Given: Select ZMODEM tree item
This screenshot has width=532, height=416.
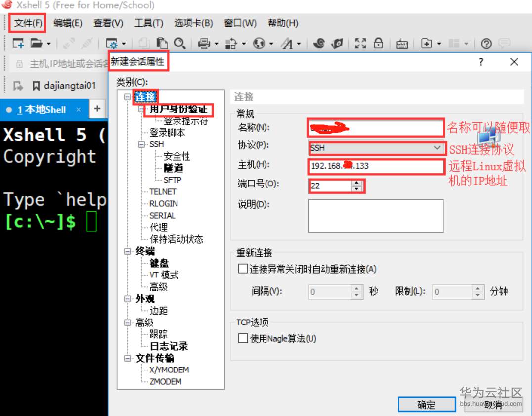Looking at the screenshot, I should (166, 382).
